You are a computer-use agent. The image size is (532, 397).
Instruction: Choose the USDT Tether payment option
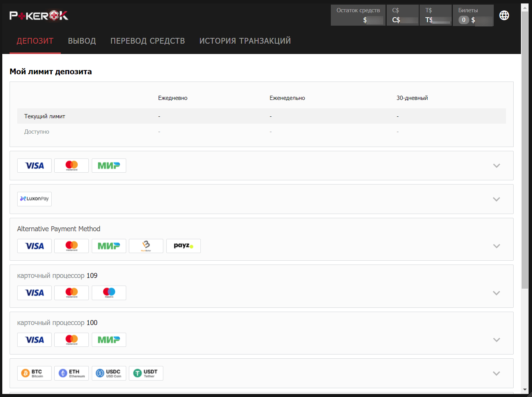[146, 373]
